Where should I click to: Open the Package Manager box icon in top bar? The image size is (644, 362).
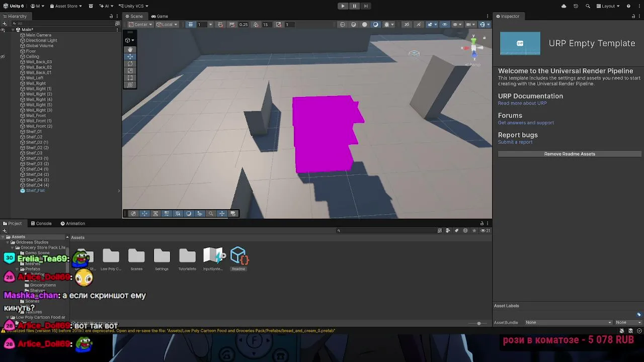coord(91,6)
